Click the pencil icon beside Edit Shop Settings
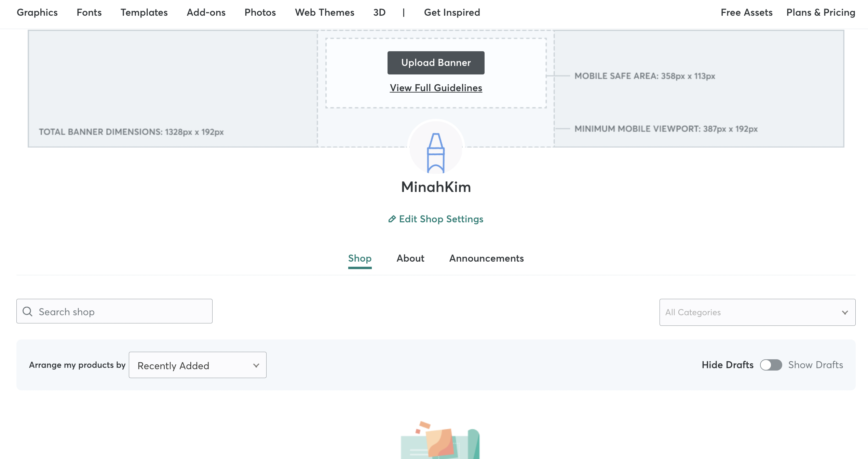The image size is (868, 459). point(392,219)
